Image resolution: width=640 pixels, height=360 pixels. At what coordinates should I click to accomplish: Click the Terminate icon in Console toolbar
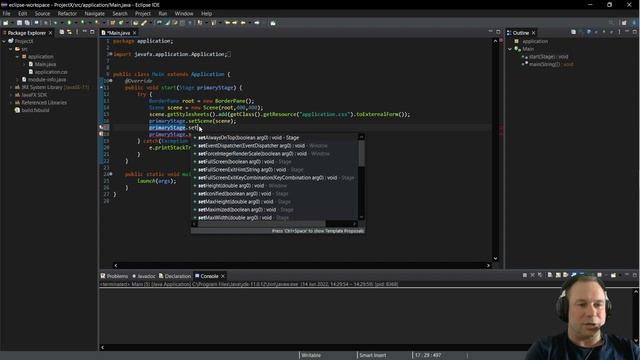pyautogui.click(x=524, y=275)
